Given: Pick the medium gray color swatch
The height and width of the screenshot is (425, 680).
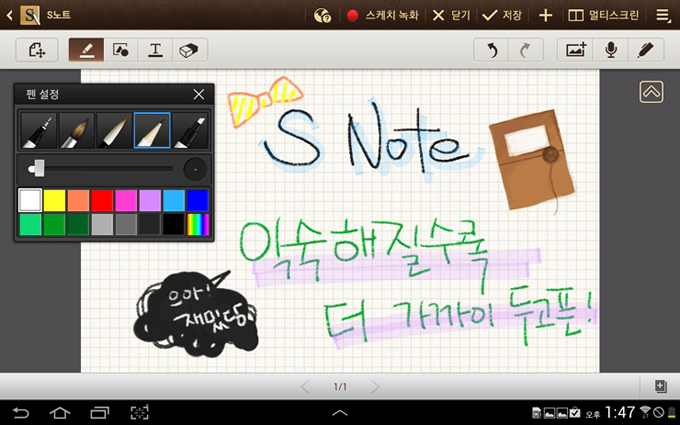Looking at the screenshot, I should [126, 224].
